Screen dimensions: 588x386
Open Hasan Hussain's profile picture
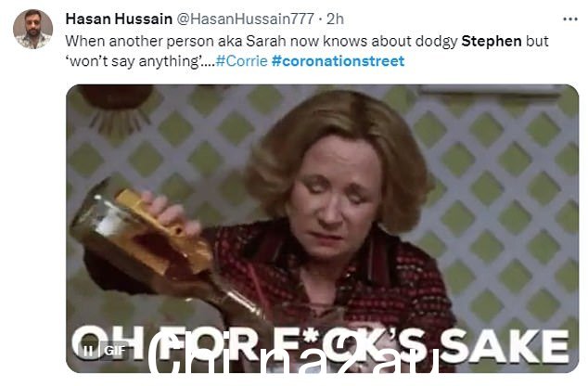click(33, 30)
